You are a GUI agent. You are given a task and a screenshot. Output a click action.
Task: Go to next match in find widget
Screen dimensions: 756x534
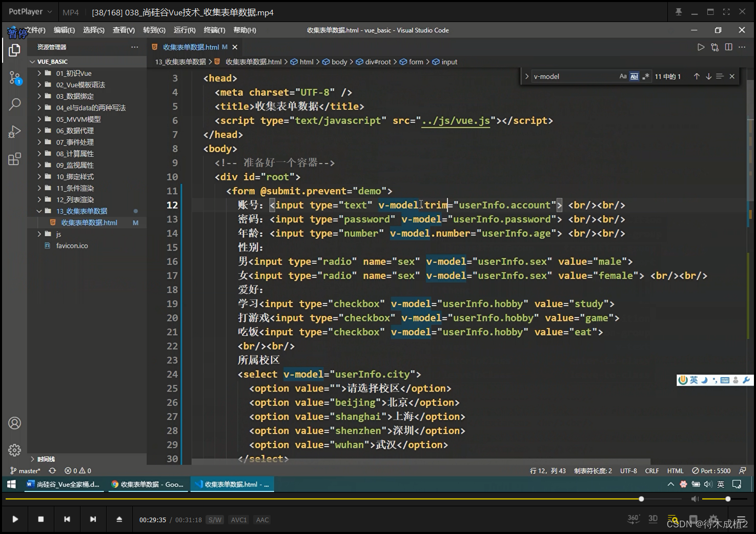point(708,76)
